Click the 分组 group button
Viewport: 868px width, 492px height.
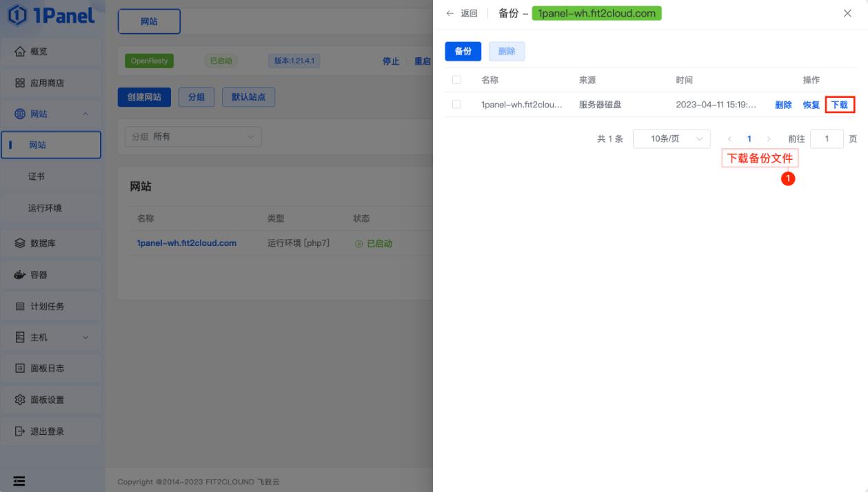click(x=196, y=97)
